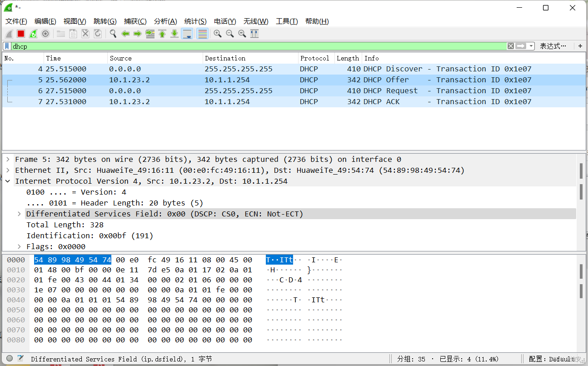Expand the Frame 5 details node
588x366 pixels.
point(8,160)
